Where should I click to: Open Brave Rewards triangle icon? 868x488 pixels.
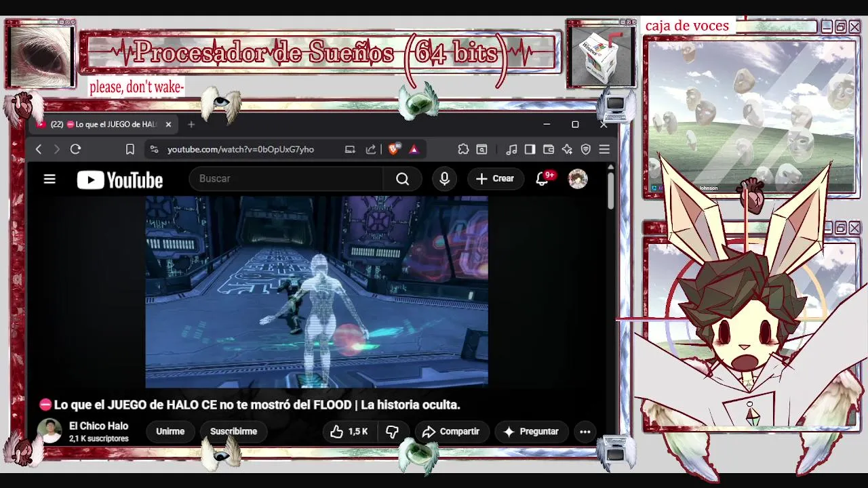point(414,149)
